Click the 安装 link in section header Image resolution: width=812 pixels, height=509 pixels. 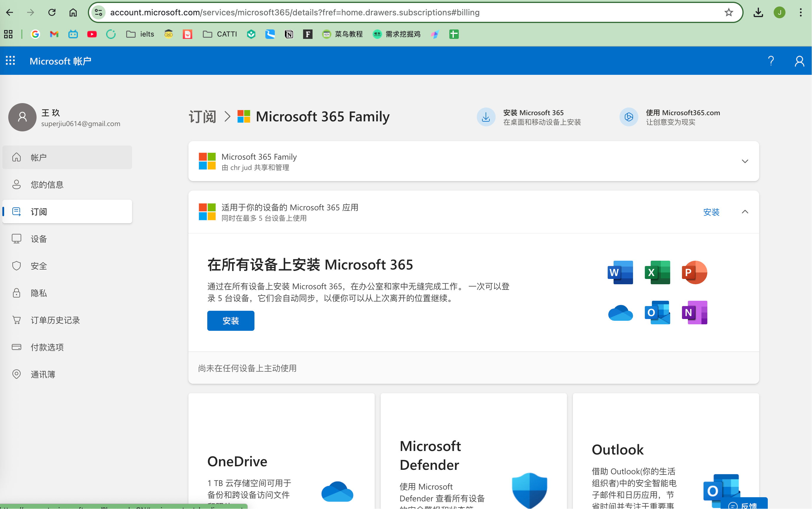(x=711, y=212)
